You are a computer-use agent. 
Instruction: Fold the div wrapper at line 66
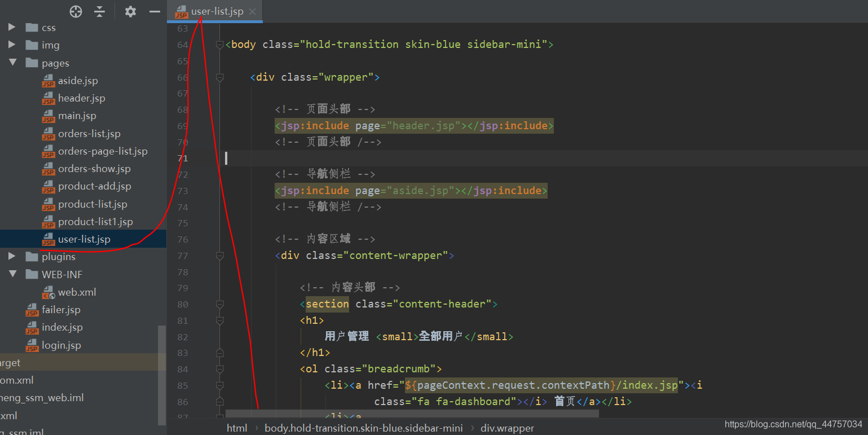(x=220, y=77)
